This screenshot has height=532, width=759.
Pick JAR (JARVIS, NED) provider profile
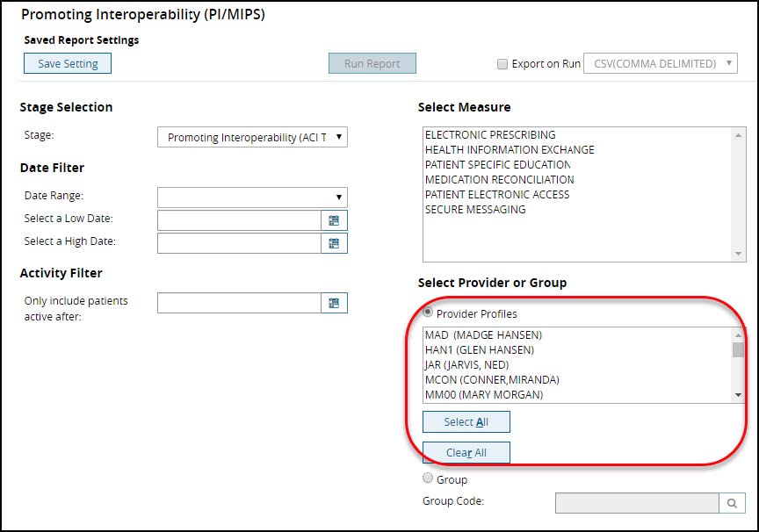(x=466, y=365)
